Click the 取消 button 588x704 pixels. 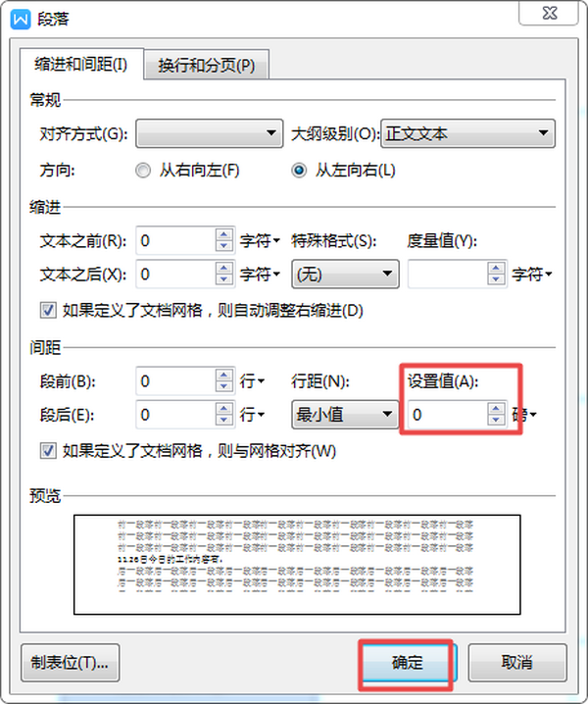(517, 663)
